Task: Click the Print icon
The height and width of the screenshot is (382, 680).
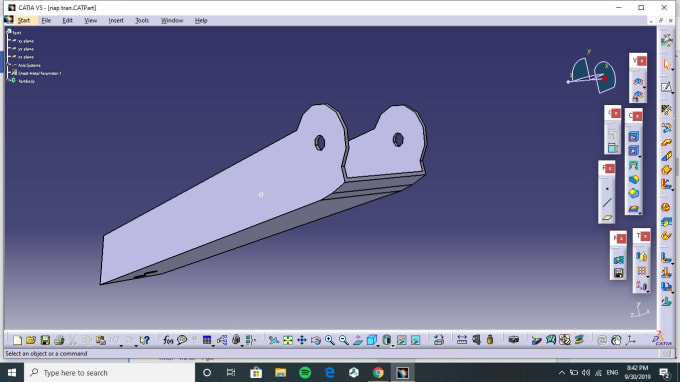Action: pos(59,340)
